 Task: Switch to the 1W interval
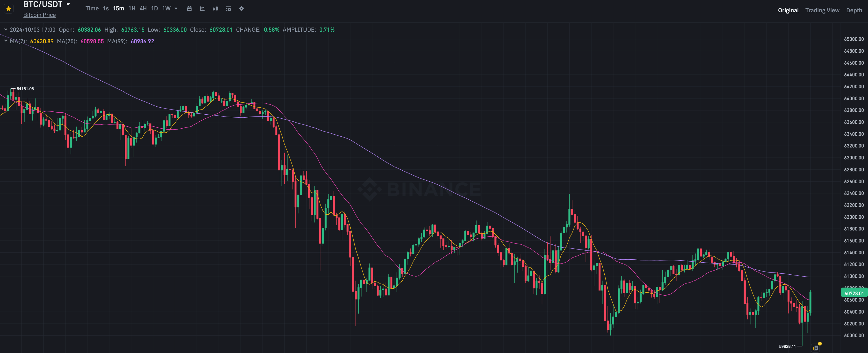tap(166, 8)
